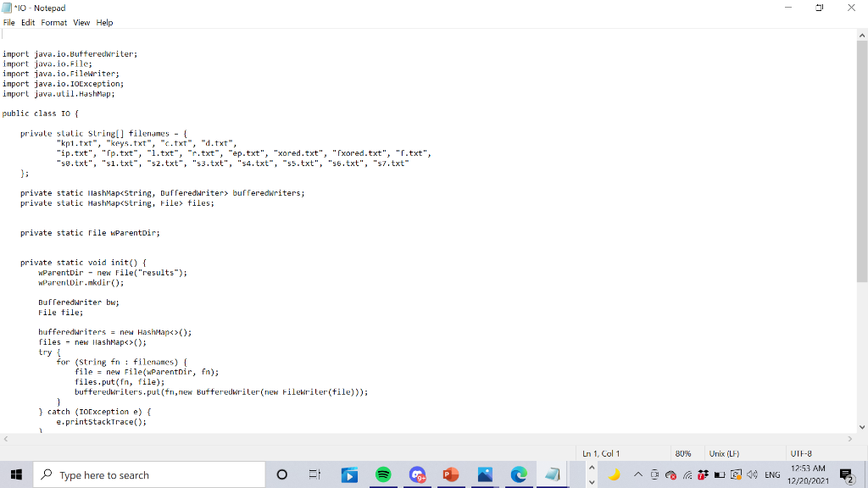Launch PowerPoint from the taskbar
Image resolution: width=868 pixels, height=488 pixels.
tap(452, 474)
